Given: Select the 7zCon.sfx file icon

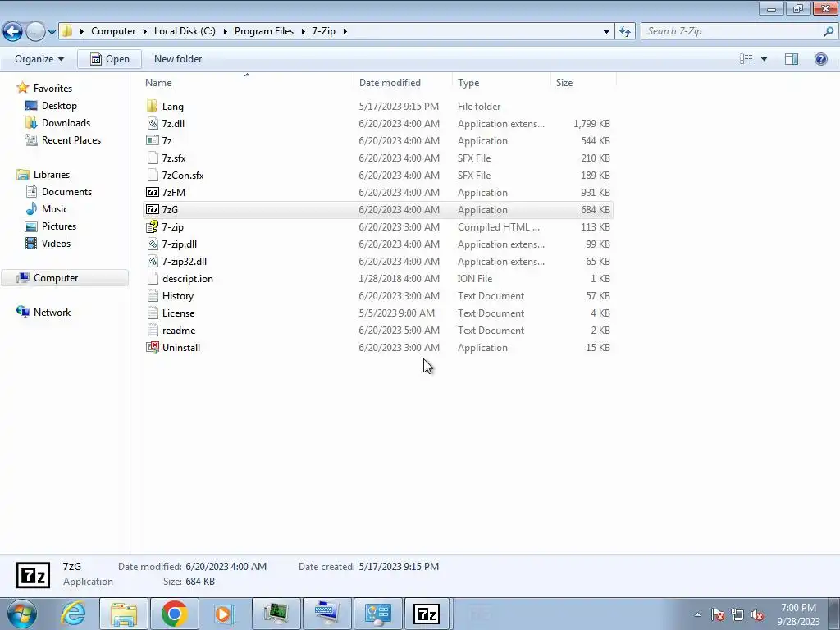Looking at the screenshot, I should (153, 176).
